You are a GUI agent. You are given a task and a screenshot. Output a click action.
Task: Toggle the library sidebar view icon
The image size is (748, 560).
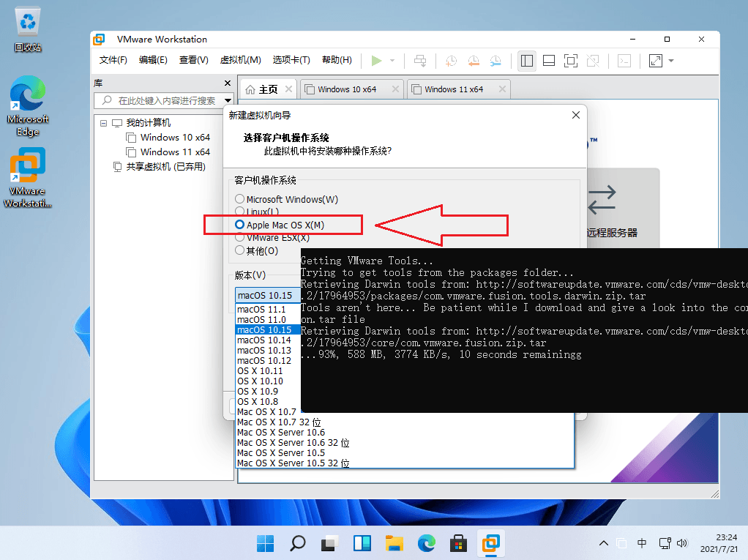tap(527, 61)
